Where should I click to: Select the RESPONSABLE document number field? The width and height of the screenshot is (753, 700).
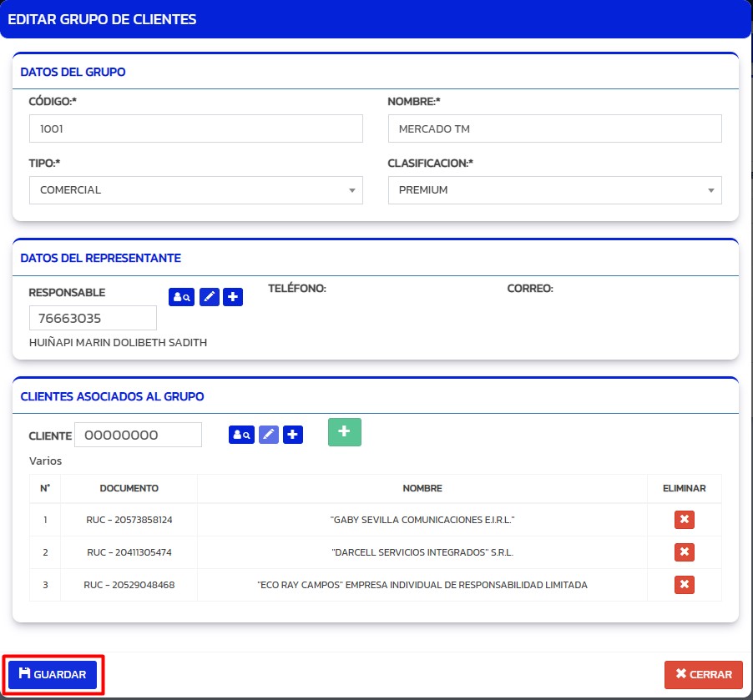coord(93,318)
